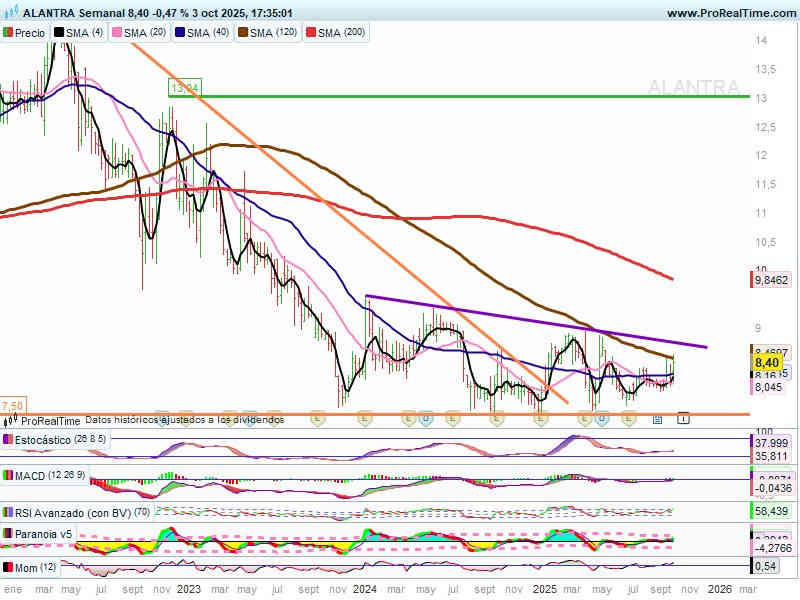Viewport: 800px width, 600px height.
Task: Click the MACD indicator color icon
Action: pyautogui.click(x=8, y=474)
